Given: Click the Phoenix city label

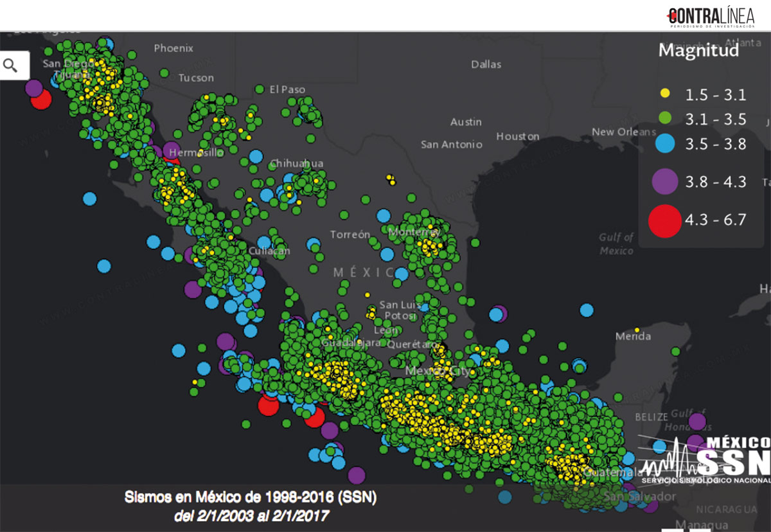Looking at the screenshot, I should pyautogui.click(x=173, y=48).
